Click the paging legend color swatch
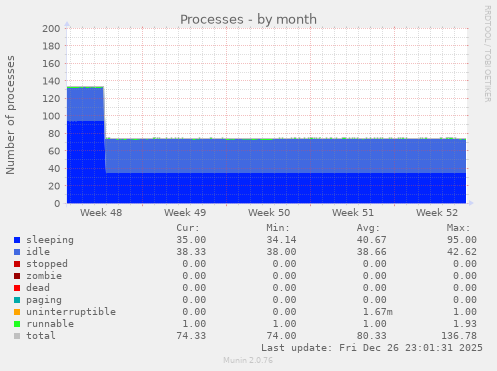Viewport: 497px width, 371px height. 17,300
